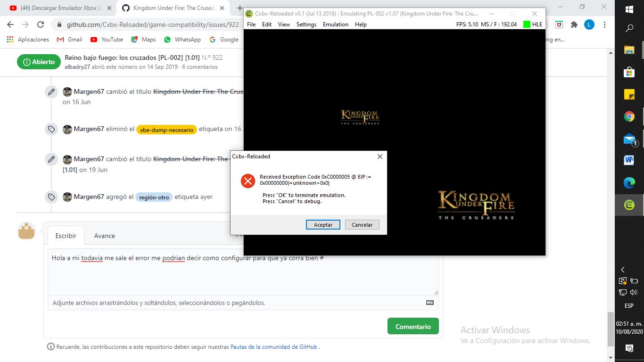Open the Chrome profile avatar L
Image resolution: width=644 pixels, height=362 pixels.
(x=589, y=25)
